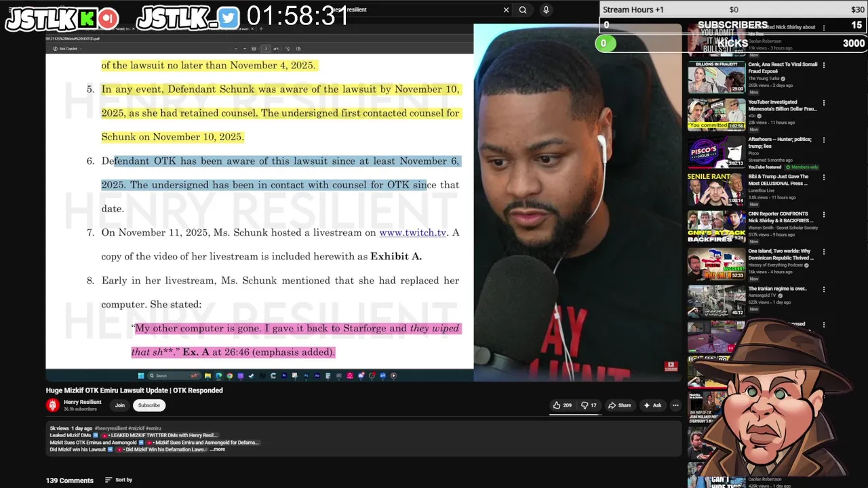
Task: Open File Explorer from the taskbar
Action: tap(208, 375)
